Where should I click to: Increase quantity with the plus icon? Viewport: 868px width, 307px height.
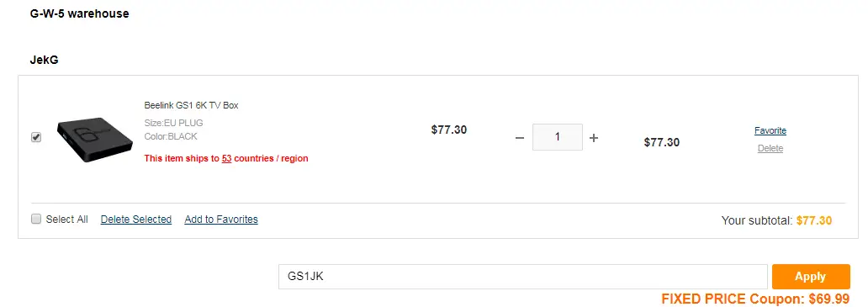coord(594,138)
